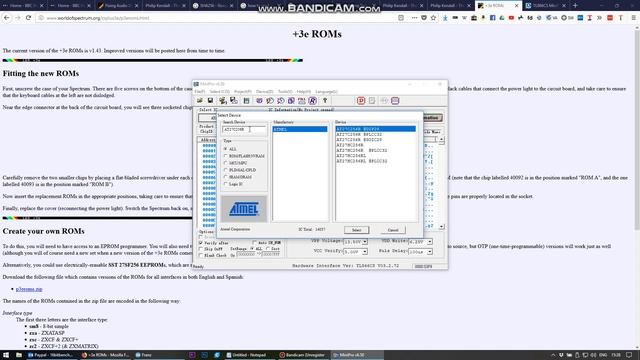Open the VDD Write dropdown
This screenshot has width=640, height=360.
pyautogui.click(x=430, y=242)
